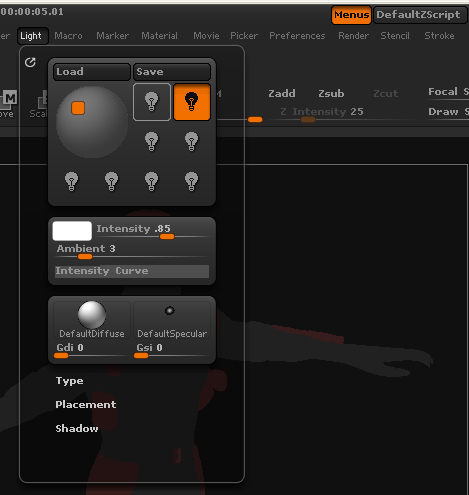Toggle the bottom-row first light bulb
This screenshot has width=469, height=495.
[72, 182]
